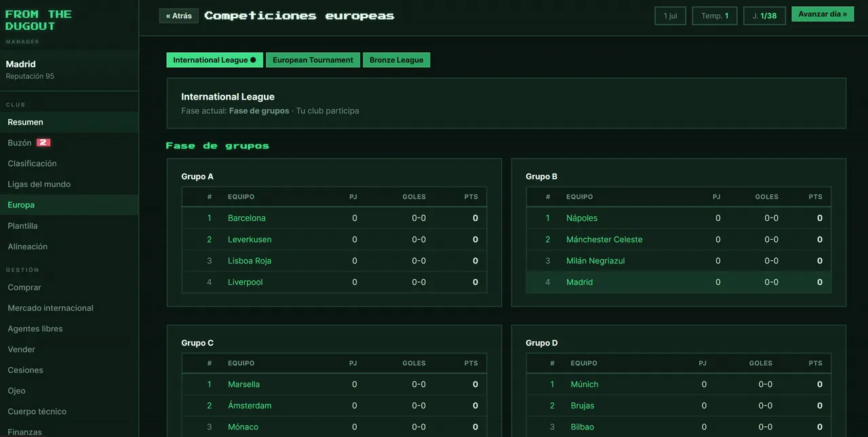Click the Grupo C heading
Viewport: 868px width, 437px height.
click(197, 343)
